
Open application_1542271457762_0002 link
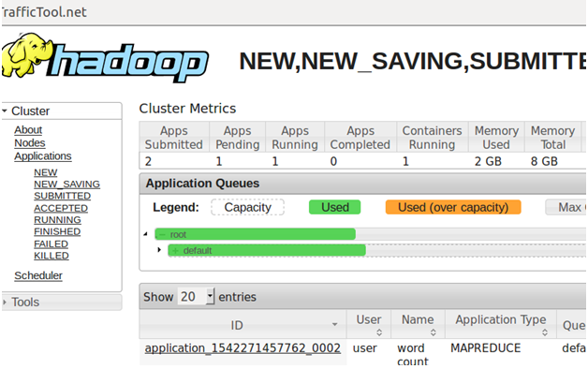(x=243, y=348)
